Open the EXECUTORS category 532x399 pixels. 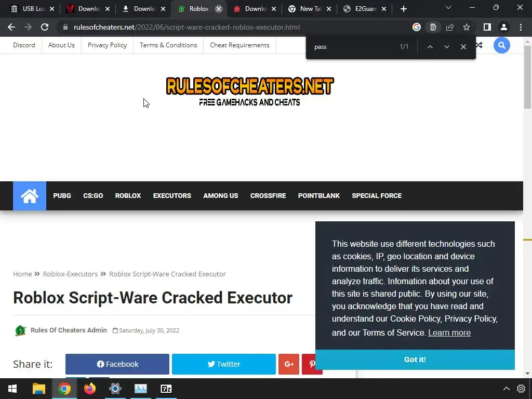[172, 196]
